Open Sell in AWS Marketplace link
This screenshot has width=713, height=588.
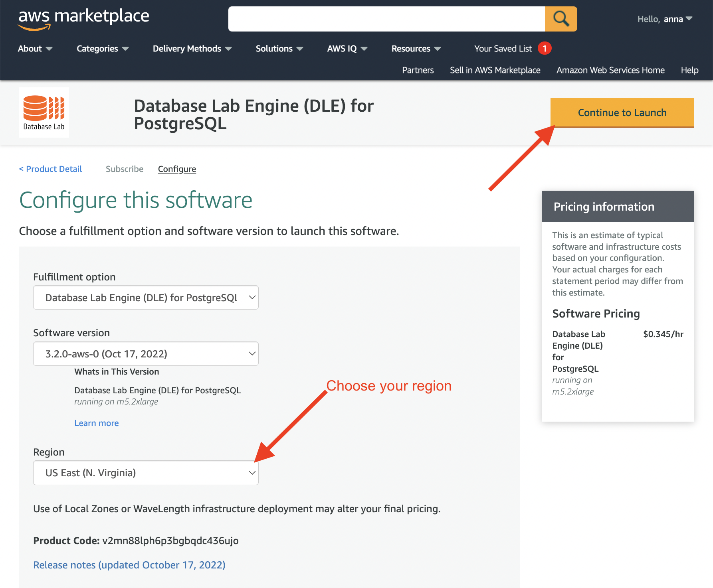pyautogui.click(x=495, y=70)
